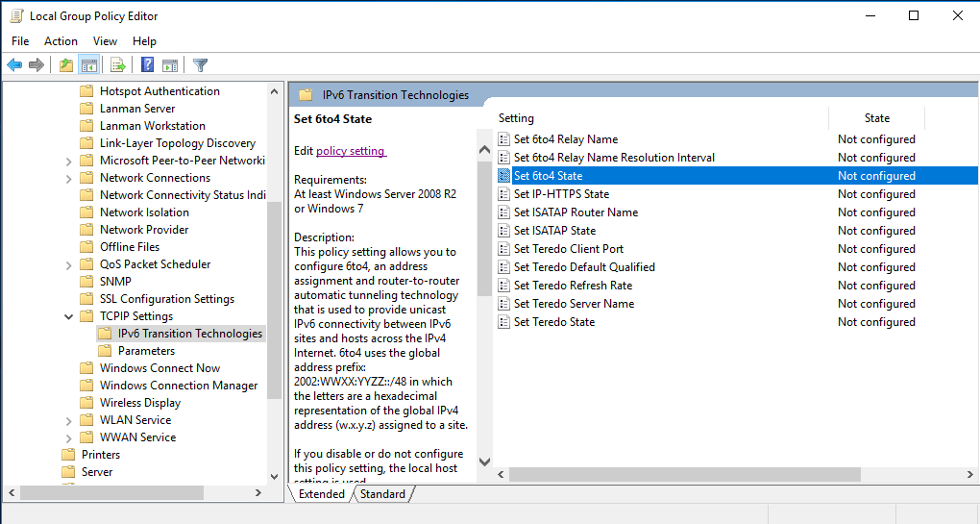Click description pane scroll up arrow

484,150
